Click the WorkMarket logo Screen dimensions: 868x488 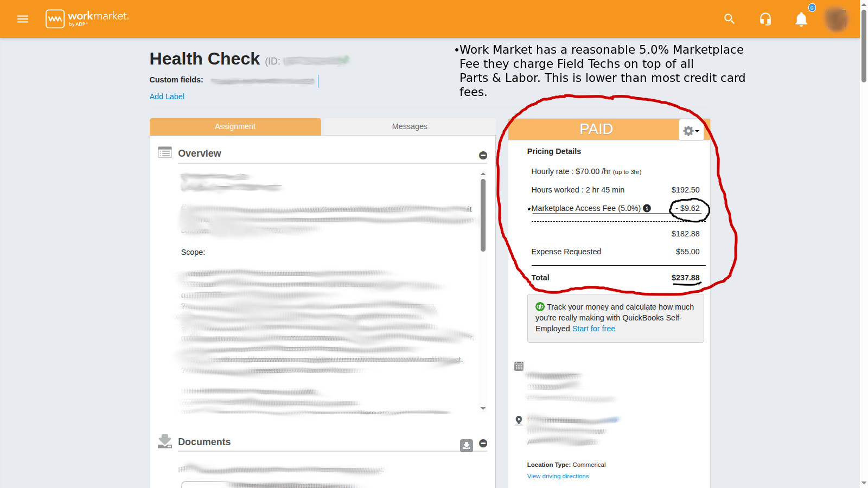[87, 19]
